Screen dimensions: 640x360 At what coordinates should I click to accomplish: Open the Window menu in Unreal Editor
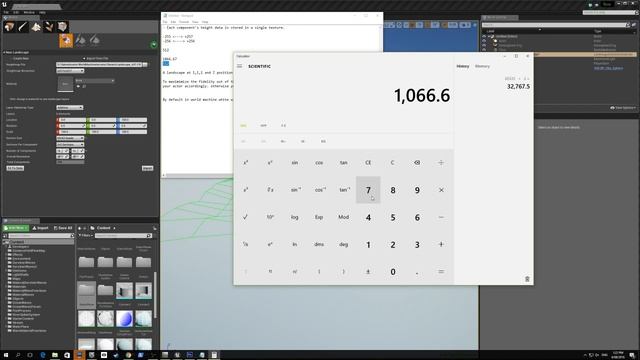coord(29,12)
